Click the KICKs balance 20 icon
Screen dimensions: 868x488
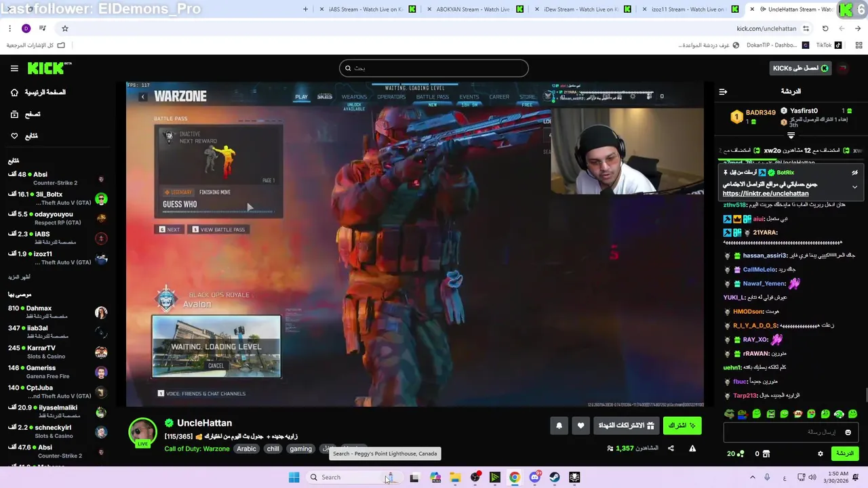(x=735, y=453)
